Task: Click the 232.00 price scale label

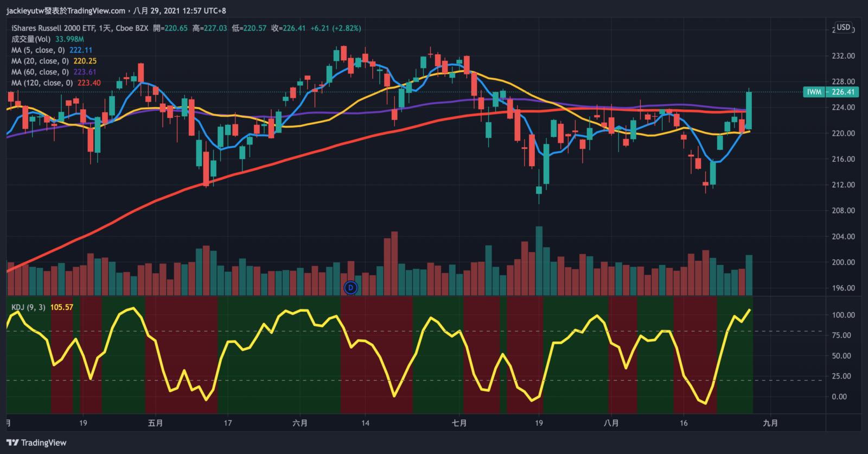Action: (843, 56)
